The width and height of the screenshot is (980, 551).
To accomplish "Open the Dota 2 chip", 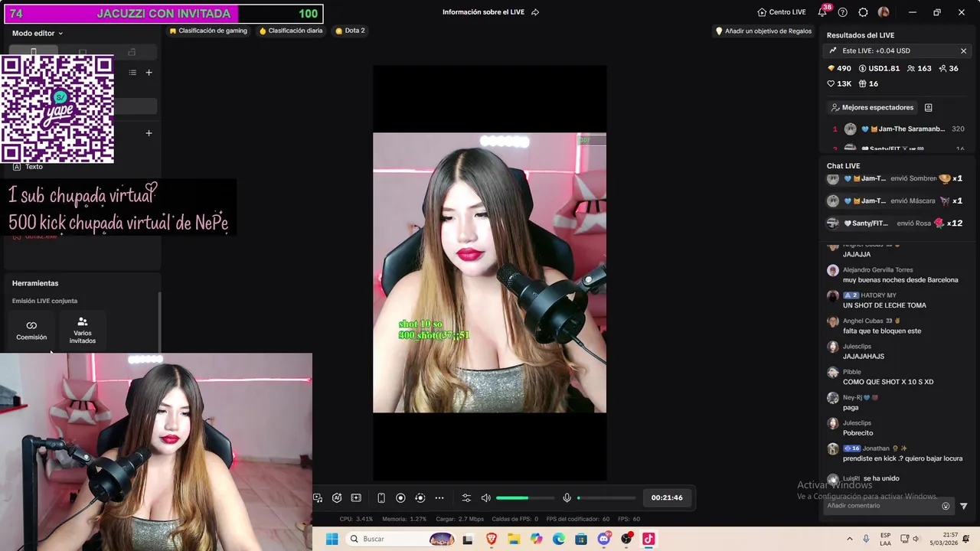I will [350, 31].
